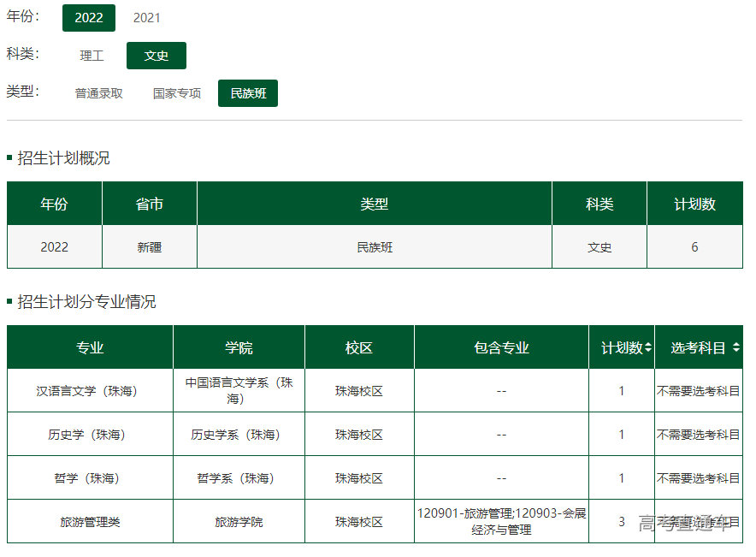Click the 校区 column header
Screen dimensions: 756x557
[359, 348]
